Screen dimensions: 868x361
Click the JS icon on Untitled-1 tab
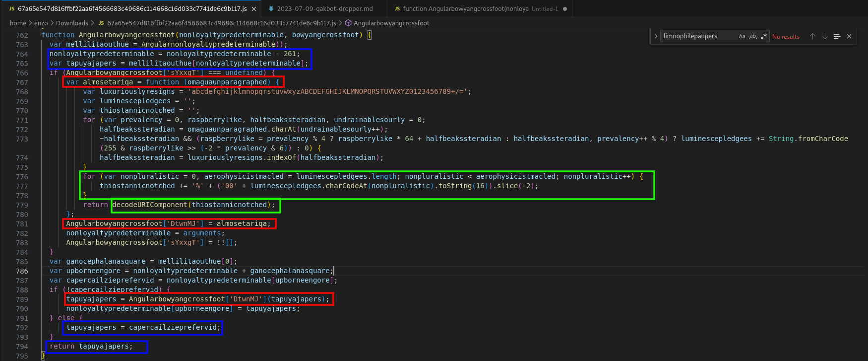tap(397, 9)
